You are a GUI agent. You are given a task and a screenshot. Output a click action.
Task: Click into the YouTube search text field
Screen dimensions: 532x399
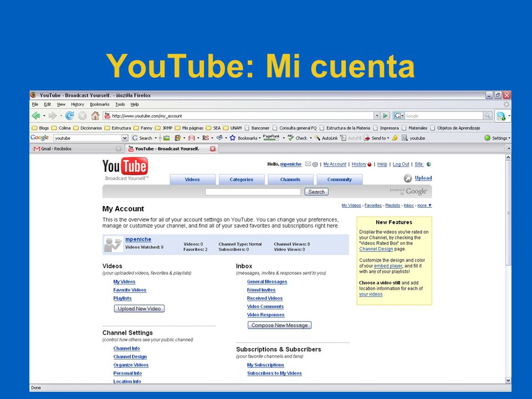253,192
